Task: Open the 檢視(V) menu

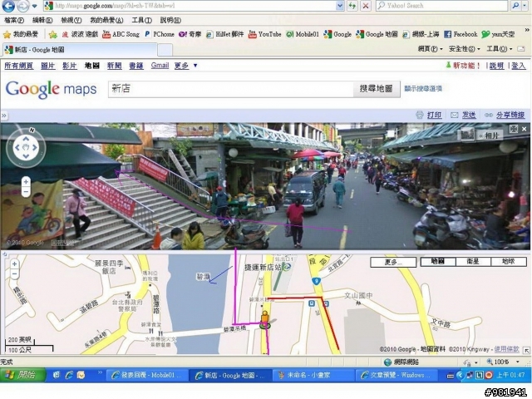Action: pyautogui.click(x=71, y=20)
